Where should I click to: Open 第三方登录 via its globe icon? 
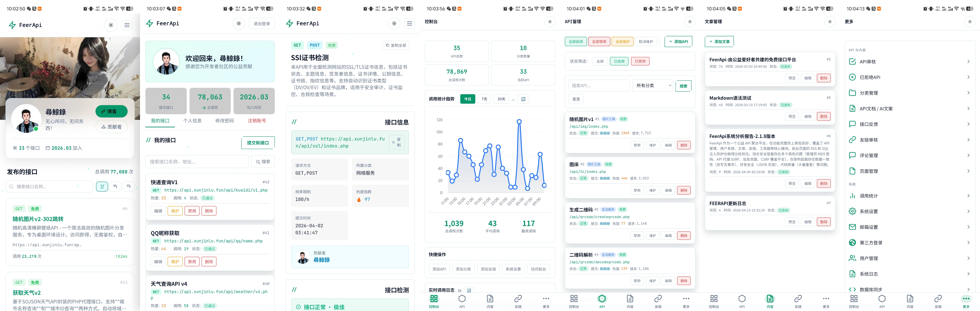(x=853, y=243)
